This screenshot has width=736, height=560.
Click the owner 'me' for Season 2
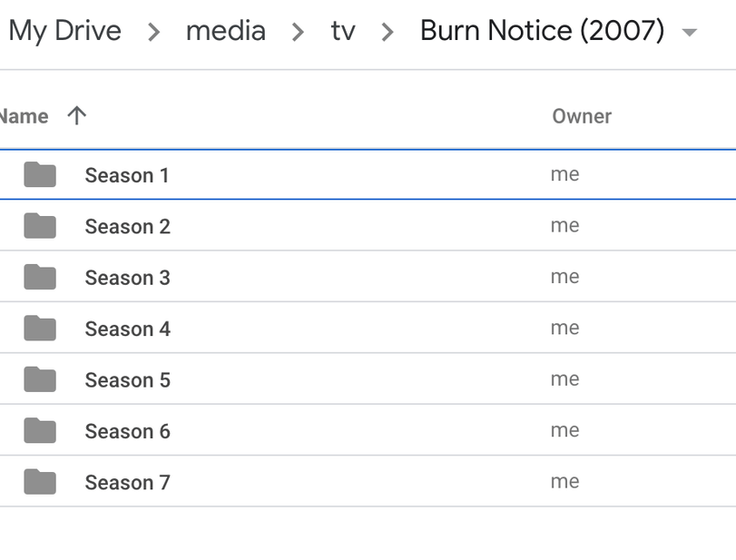click(564, 225)
